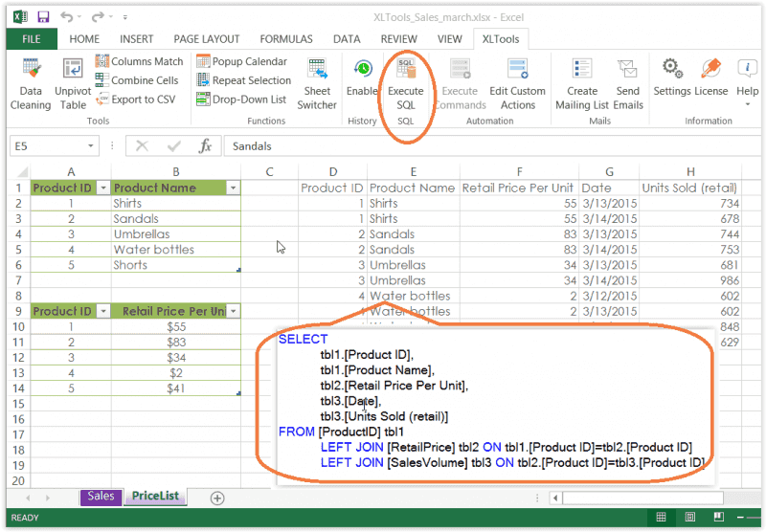This screenshot has height=532, width=766.
Task: Enable version History control
Action: click(362, 78)
